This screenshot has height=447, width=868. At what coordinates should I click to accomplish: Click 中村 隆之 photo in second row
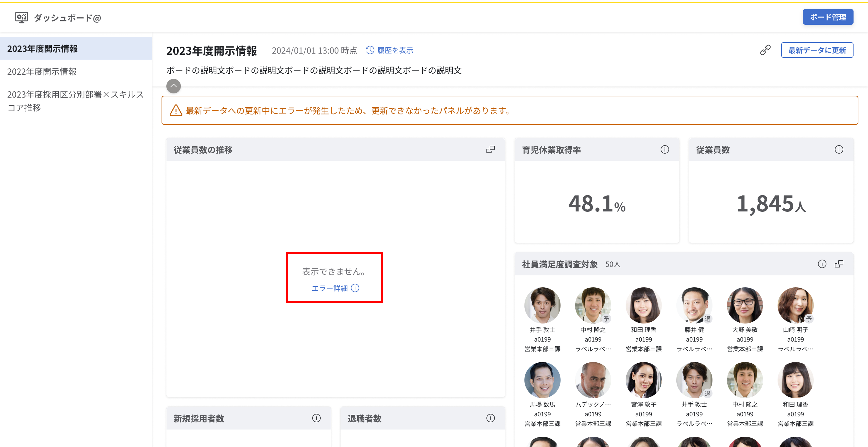(745, 380)
